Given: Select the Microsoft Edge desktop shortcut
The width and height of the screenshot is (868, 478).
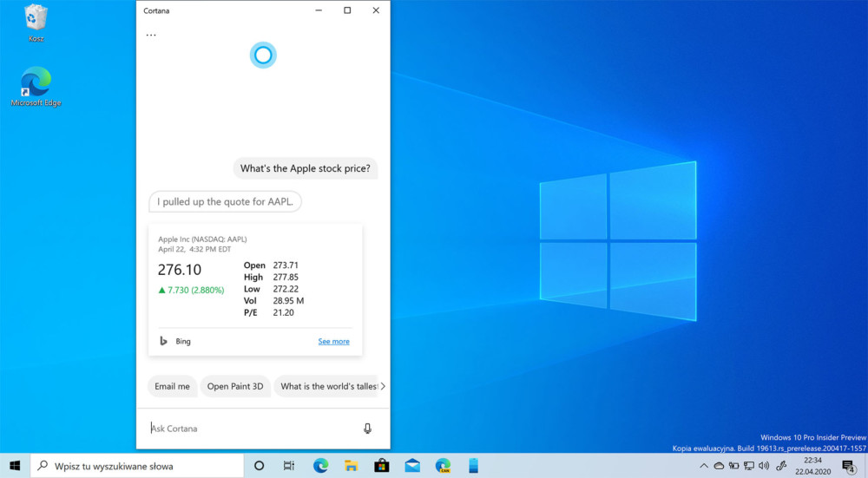Looking at the screenshot, I should [36, 87].
